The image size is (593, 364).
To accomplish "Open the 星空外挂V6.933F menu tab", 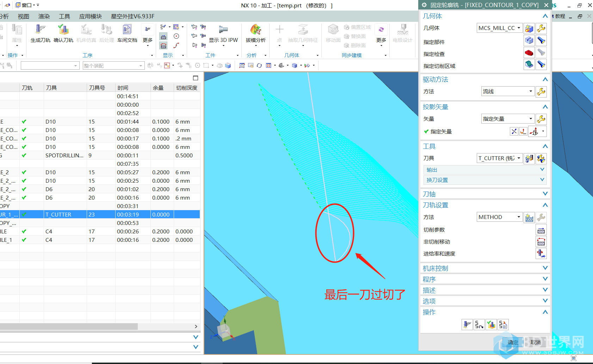I will tap(132, 17).
